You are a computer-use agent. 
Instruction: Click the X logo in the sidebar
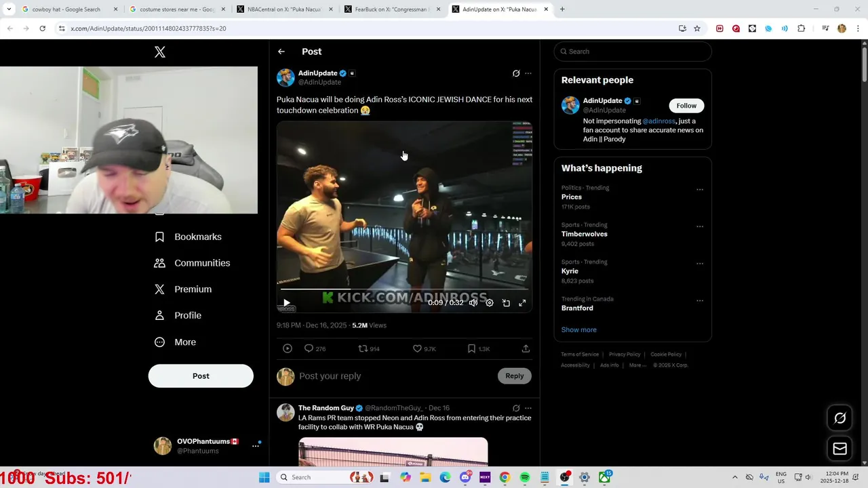[x=160, y=52]
